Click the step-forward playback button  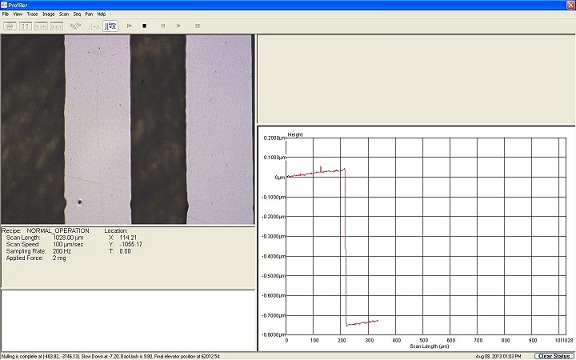(129, 26)
